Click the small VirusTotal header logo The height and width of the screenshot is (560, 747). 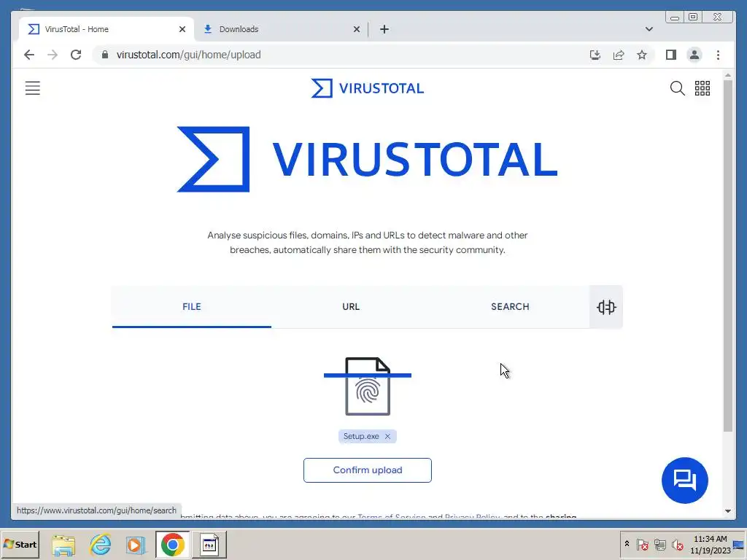point(368,88)
